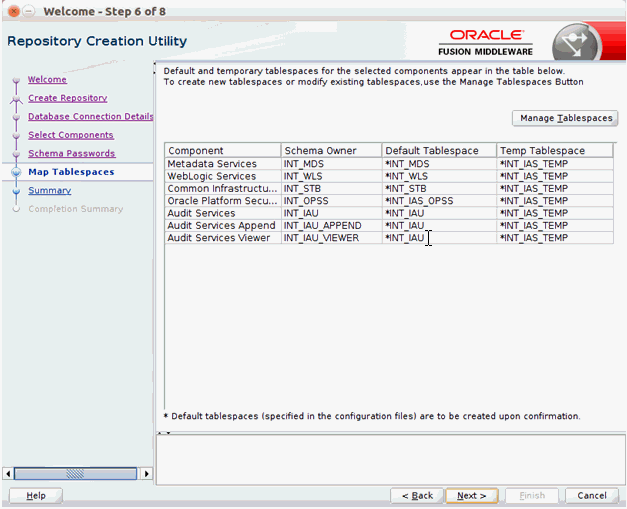627x509 pixels.
Task: Select the Map Tablespaces step
Action: point(71,172)
